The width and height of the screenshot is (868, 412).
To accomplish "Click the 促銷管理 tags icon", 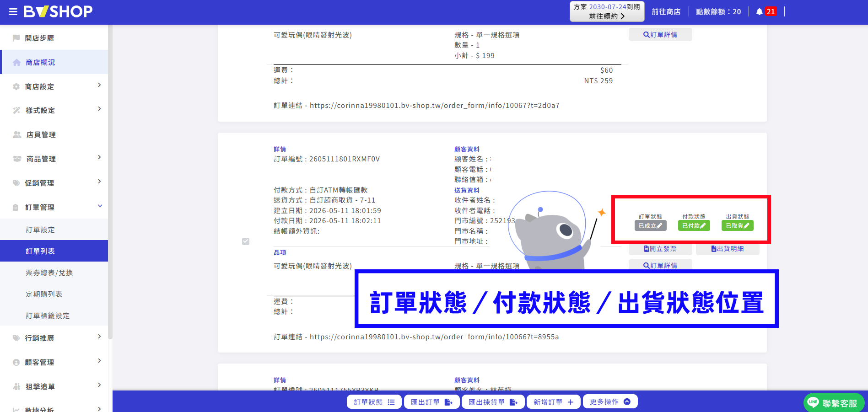I will [x=16, y=183].
